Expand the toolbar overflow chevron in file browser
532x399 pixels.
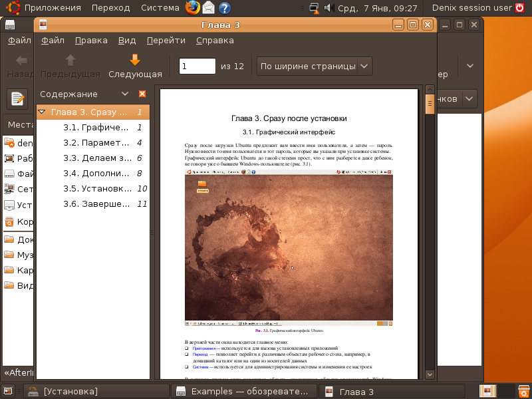point(470,65)
